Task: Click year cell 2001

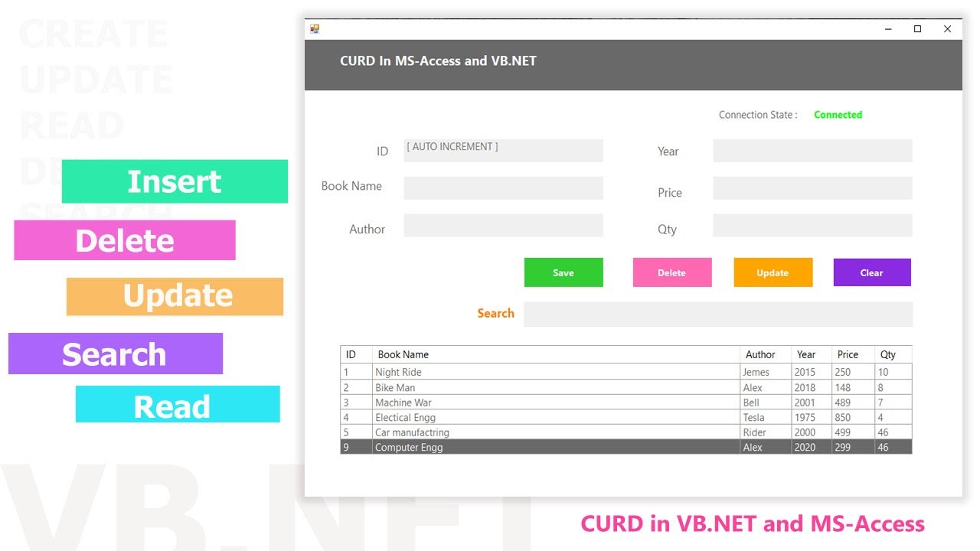Action: 812,403
